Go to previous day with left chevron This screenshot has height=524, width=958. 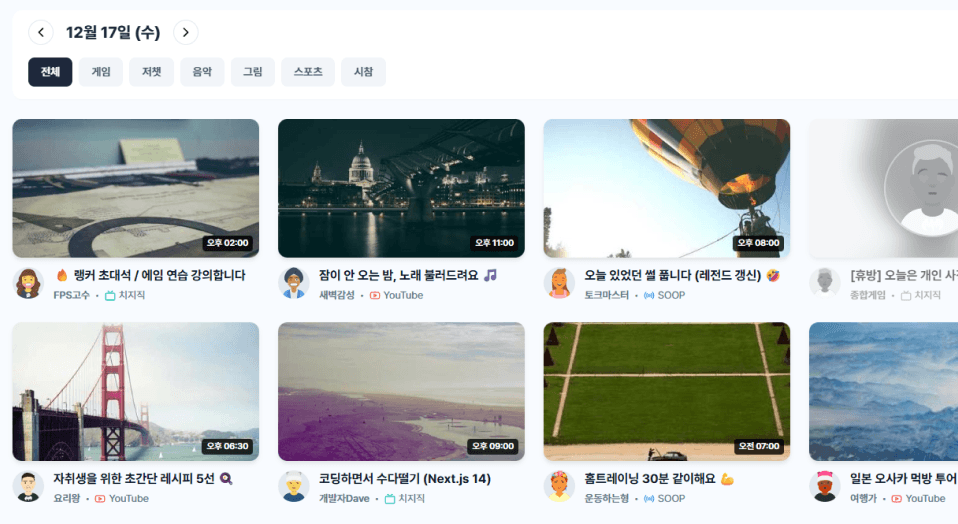(40, 32)
